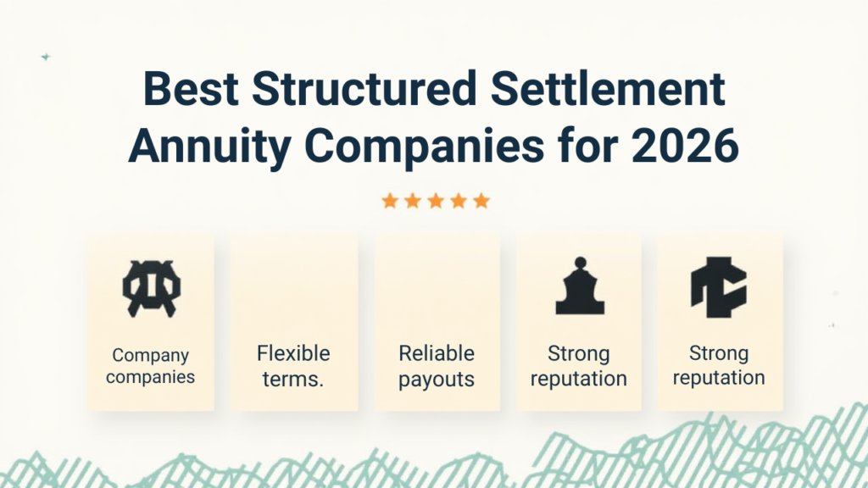The width and height of the screenshot is (868, 488).
Task: Open the Flexible terms card
Action: [x=294, y=323]
